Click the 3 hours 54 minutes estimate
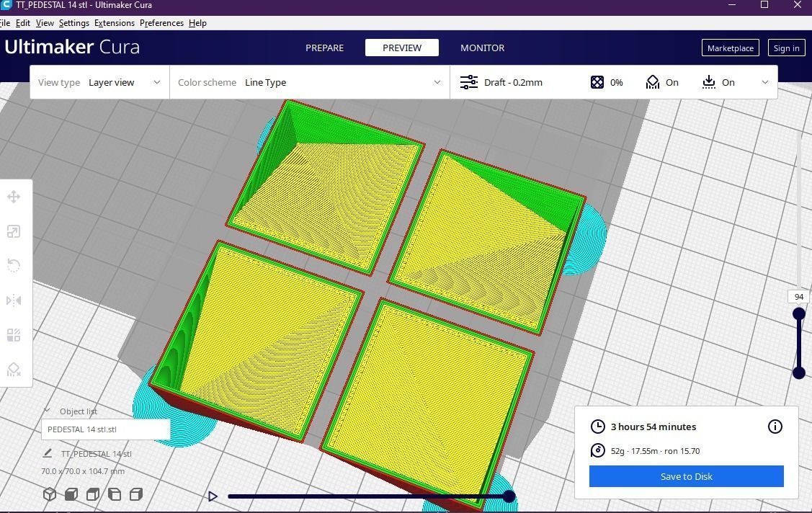Screen dimensions: 812x513 pyautogui.click(x=653, y=427)
